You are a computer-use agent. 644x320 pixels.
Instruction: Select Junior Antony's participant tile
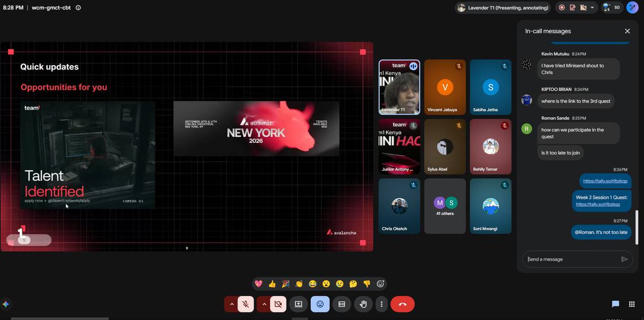399,147
